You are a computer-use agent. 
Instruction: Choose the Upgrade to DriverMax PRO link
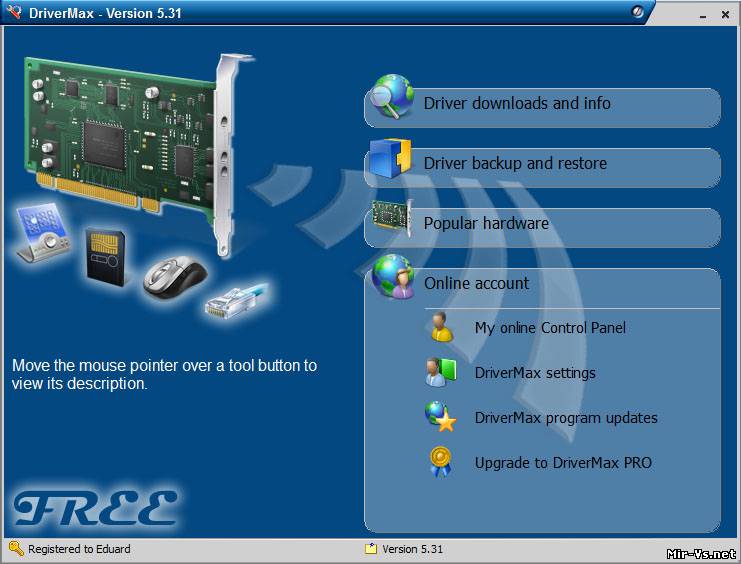tap(563, 462)
